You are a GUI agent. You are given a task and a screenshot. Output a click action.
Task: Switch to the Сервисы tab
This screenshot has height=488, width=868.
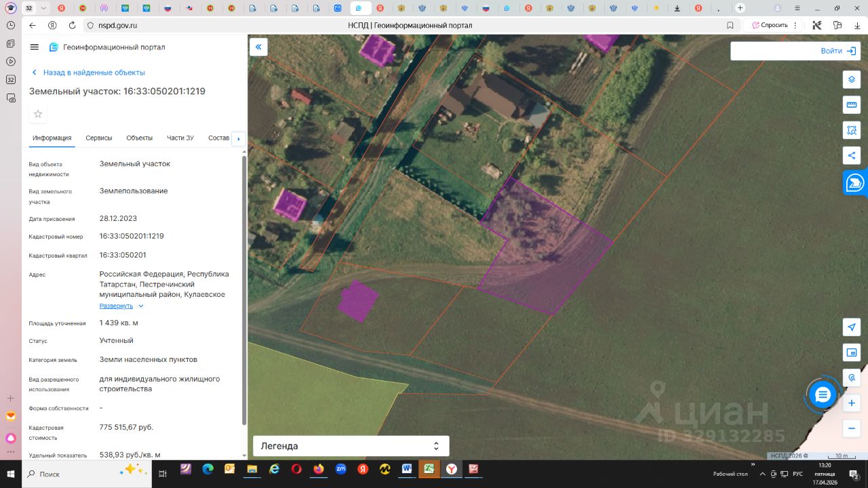pyautogui.click(x=99, y=138)
